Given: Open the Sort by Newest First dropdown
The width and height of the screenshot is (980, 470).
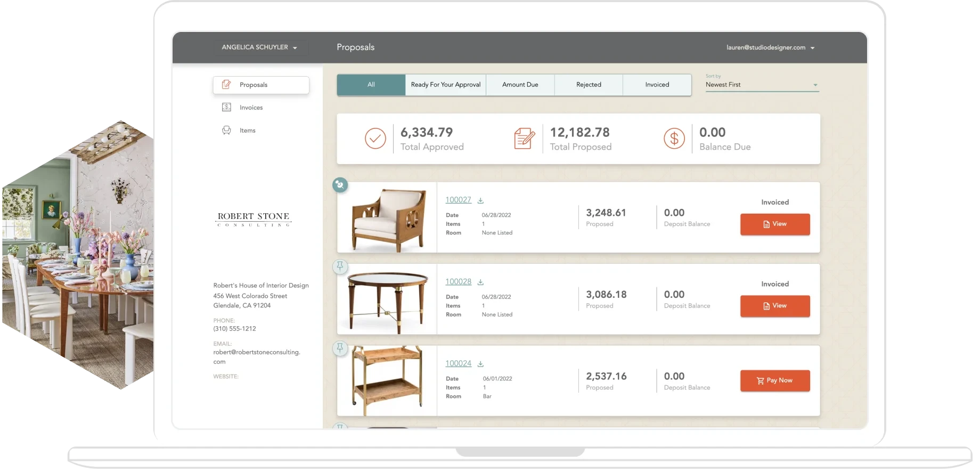Looking at the screenshot, I should click(x=762, y=85).
